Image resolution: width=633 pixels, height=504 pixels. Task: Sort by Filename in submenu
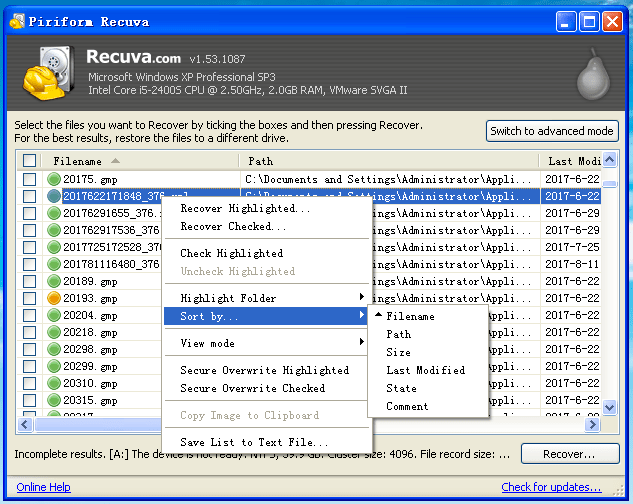click(x=428, y=316)
